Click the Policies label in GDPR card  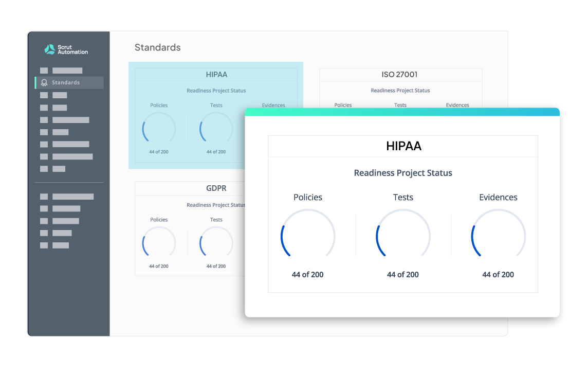[159, 220]
